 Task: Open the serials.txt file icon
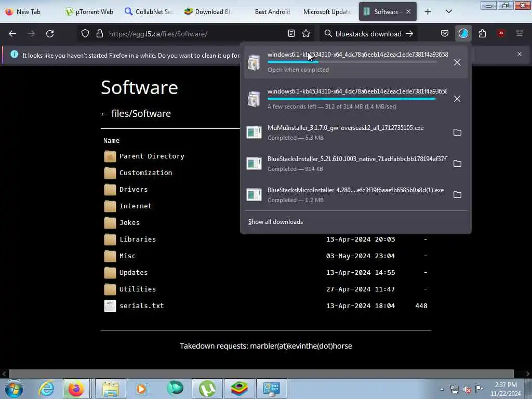110,306
